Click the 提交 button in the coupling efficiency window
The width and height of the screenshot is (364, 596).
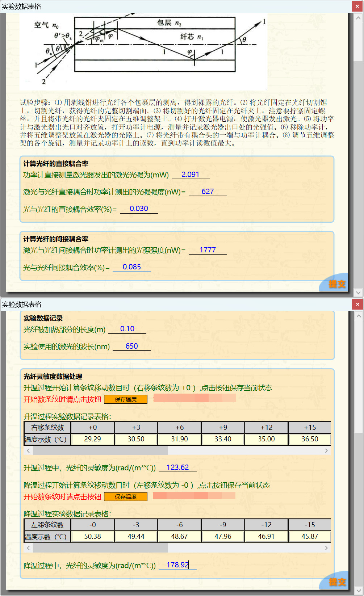click(336, 284)
